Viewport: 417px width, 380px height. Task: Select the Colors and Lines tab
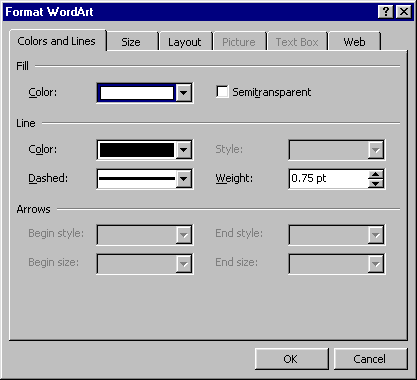pyautogui.click(x=57, y=41)
